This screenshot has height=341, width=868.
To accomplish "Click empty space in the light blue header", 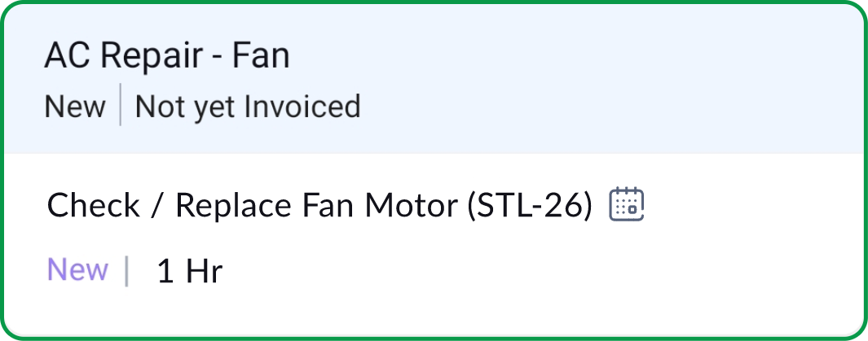I will tap(611, 81).
